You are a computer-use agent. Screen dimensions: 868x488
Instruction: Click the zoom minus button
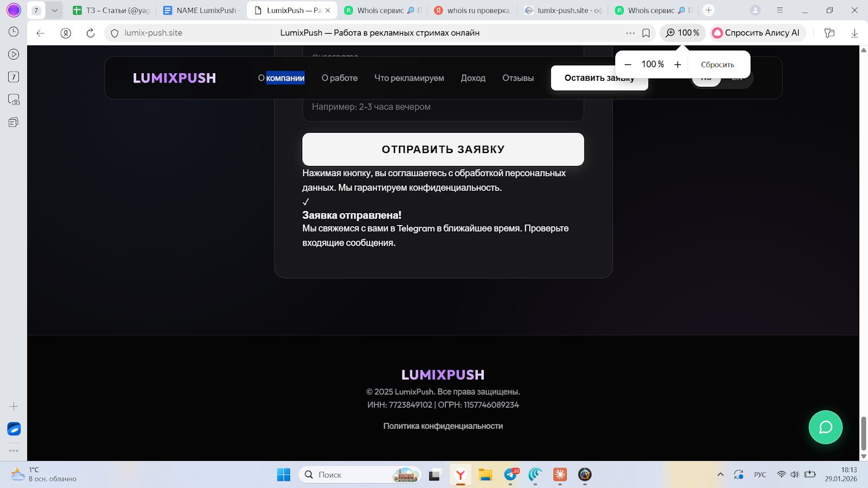point(628,65)
